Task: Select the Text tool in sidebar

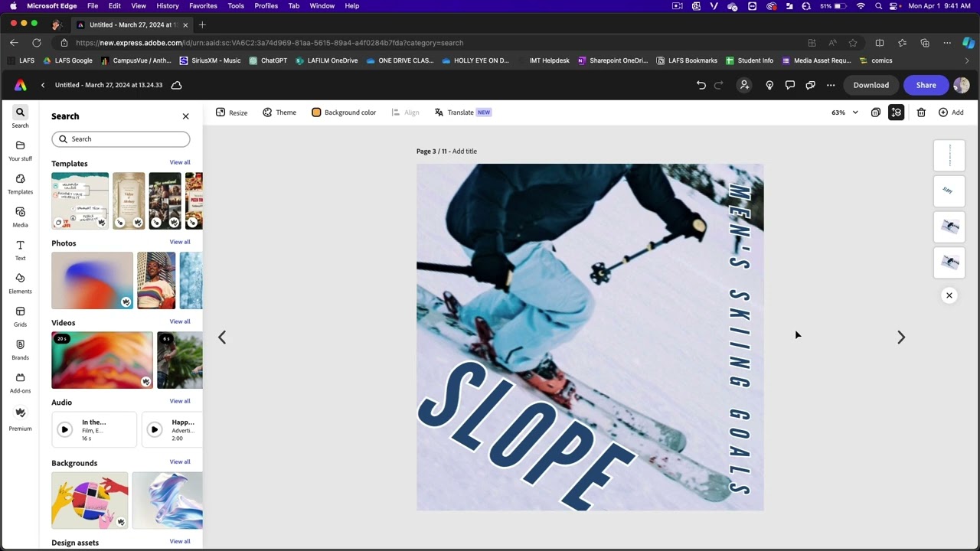Action: point(20,250)
